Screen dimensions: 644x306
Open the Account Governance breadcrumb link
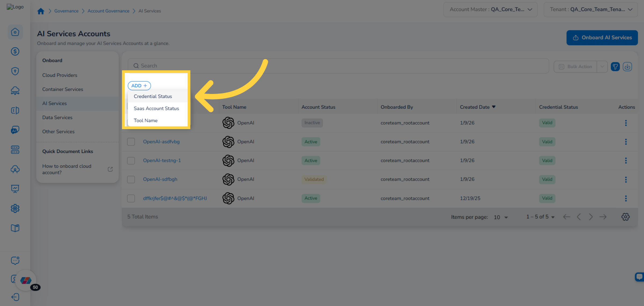pyautogui.click(x=108, y=11)
